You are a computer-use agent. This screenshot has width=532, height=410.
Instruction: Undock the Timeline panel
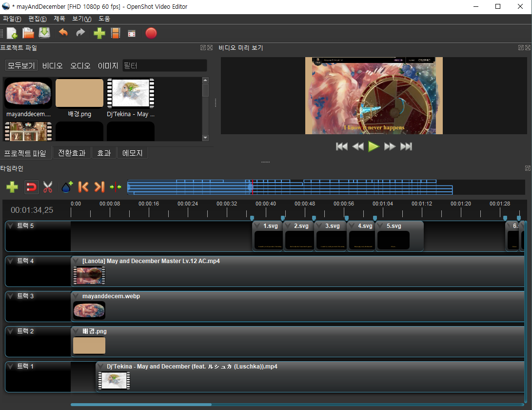(x=528, y=168)
